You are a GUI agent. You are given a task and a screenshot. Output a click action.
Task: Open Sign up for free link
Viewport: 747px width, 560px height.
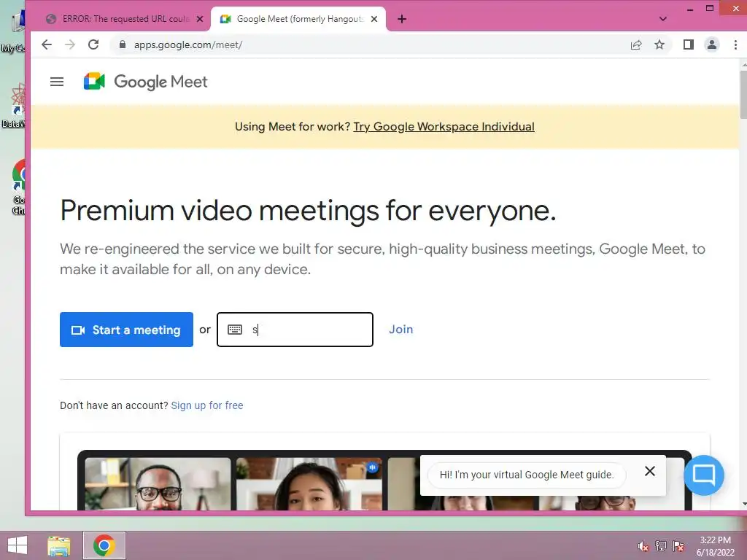click(x=206, y=405)
